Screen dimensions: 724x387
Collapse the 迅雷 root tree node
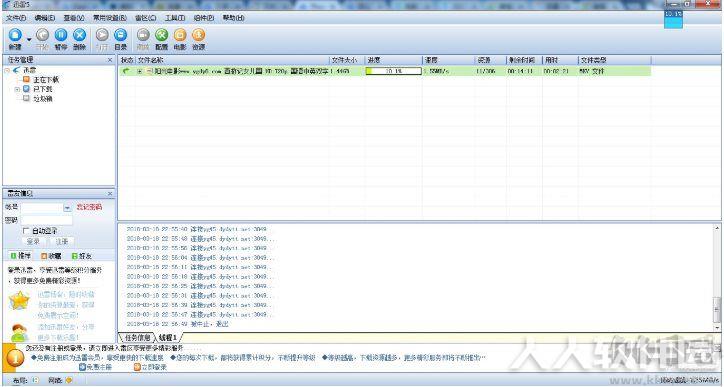(7, 70)
